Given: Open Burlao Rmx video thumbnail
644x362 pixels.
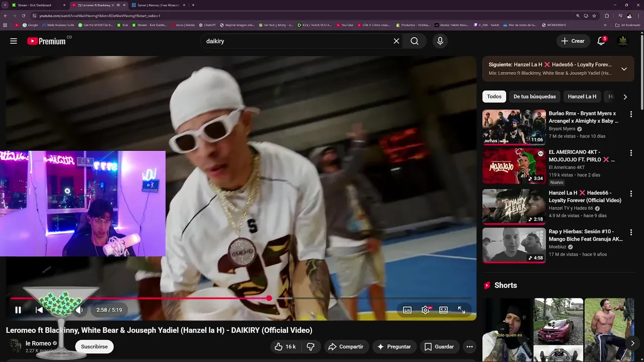Looking at the screenshot, I should coord(514,127).
